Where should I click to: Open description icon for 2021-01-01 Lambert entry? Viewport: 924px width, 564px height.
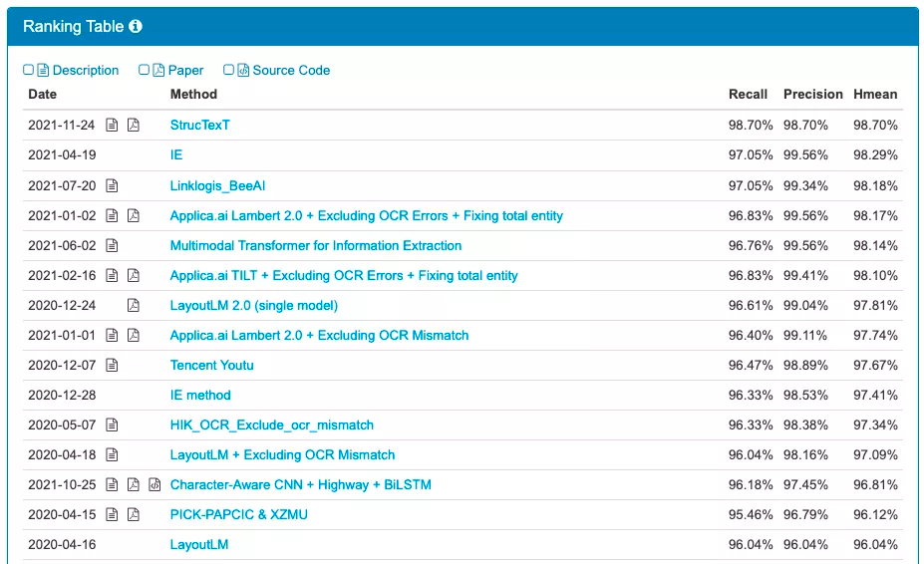[112, 336]
